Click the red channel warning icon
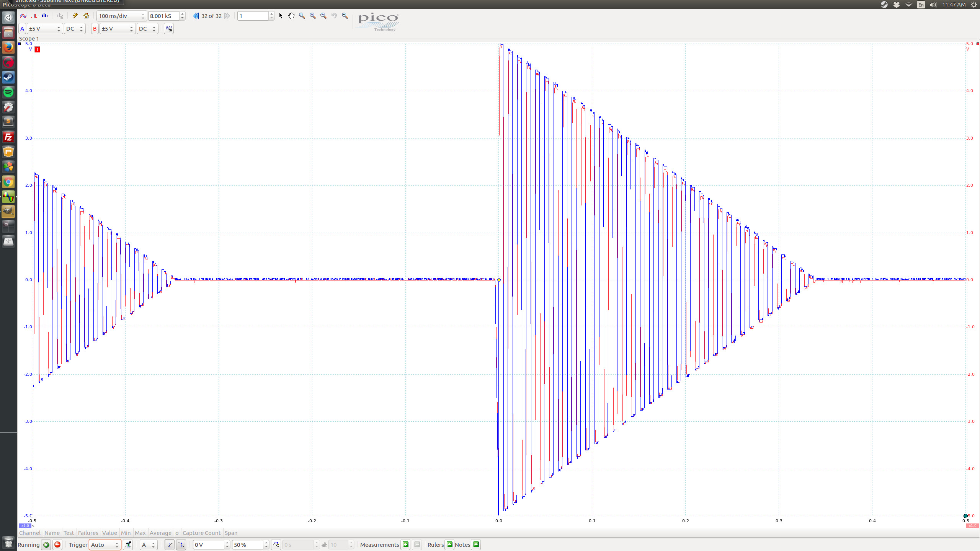The image size is (980, 551). click(x=37, y=49)
